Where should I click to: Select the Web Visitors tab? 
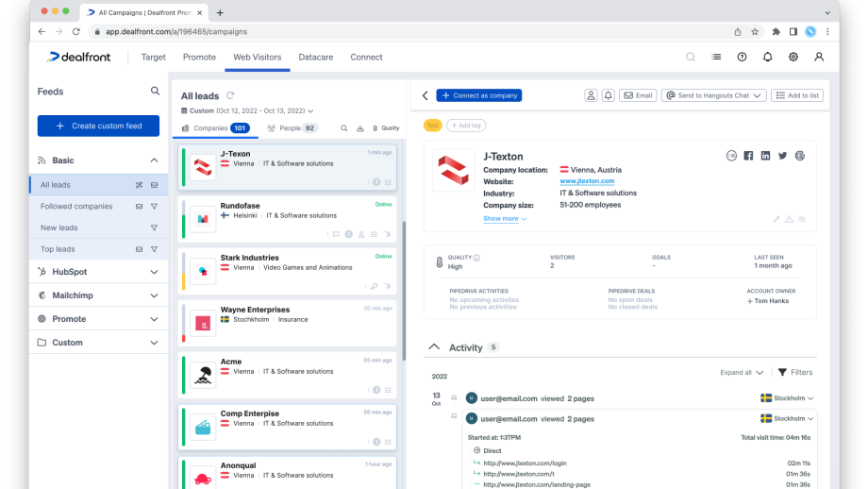[257, 57]
